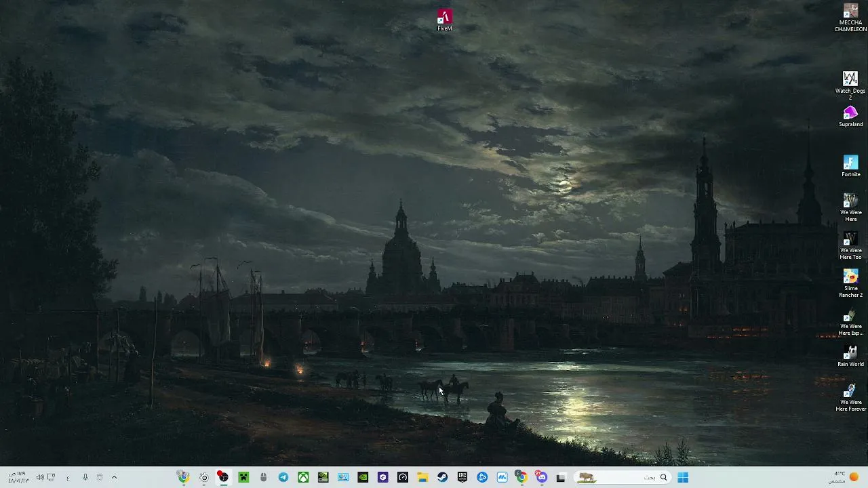Screen dimensions: 868x488
Task: Expand the hidden system tray icons
Action: click(114, 477)
